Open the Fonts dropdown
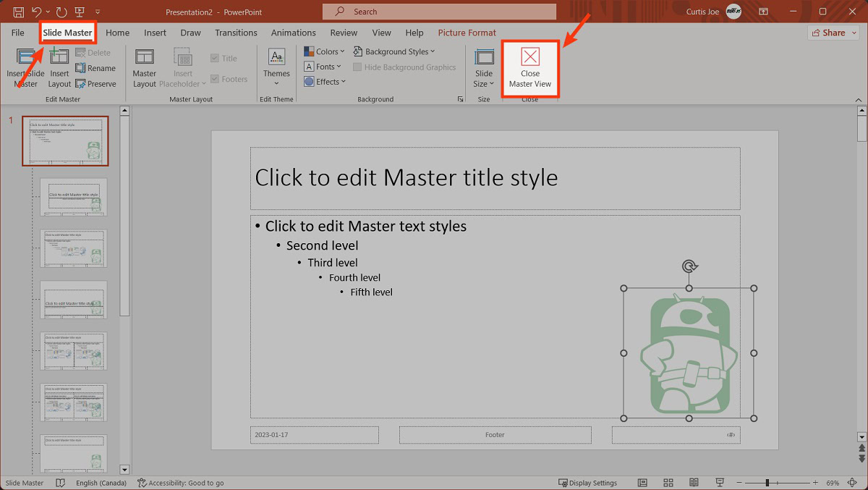Viewport: 868px width, 490px height. coord(323,67)
